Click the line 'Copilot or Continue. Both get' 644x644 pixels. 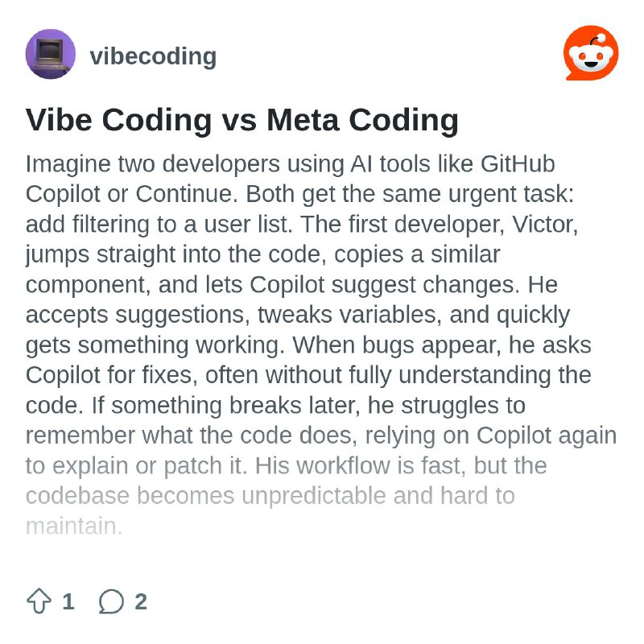click(299, 194)
